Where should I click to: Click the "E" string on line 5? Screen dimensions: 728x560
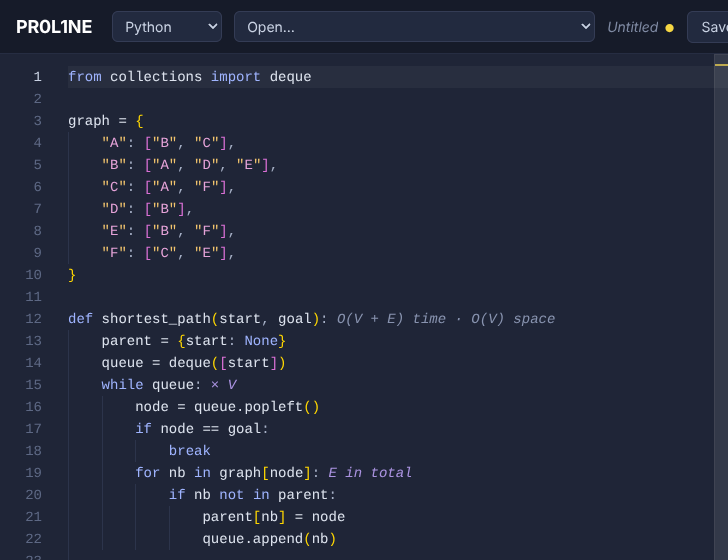[248, 165]
